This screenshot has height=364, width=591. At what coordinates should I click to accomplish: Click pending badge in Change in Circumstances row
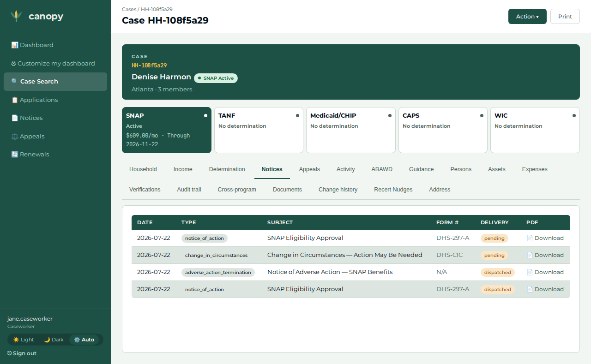point(495,255)
